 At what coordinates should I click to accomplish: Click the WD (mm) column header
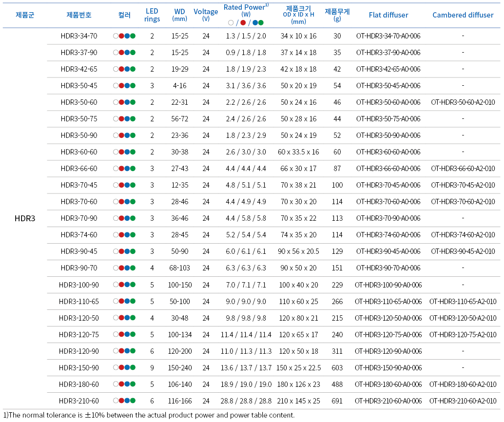point(179,15)
